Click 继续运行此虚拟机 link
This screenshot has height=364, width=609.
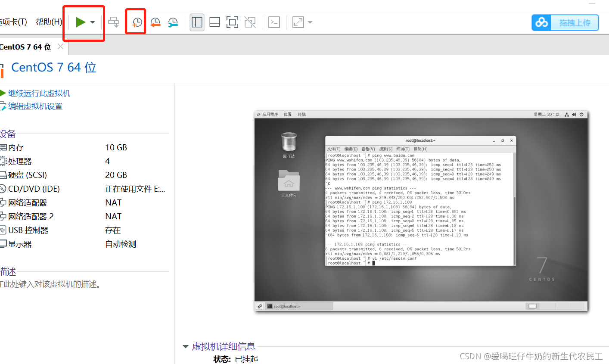(39, 93)
